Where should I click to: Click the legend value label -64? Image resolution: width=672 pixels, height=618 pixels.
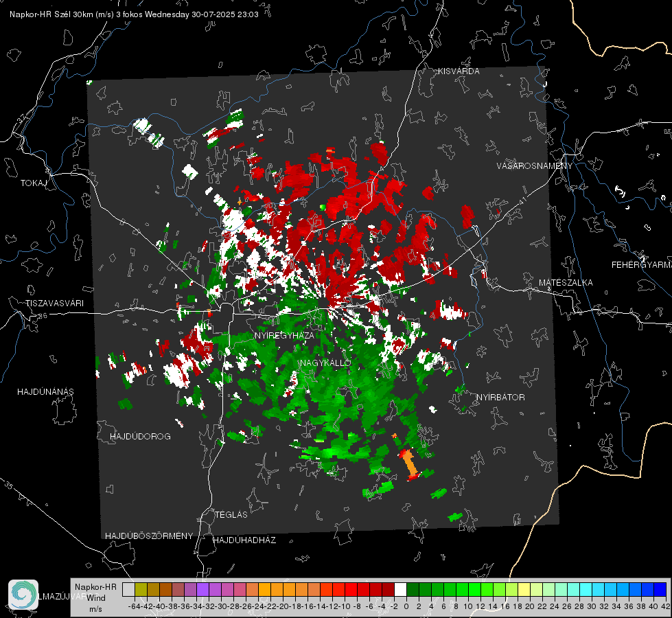point(134,606)
